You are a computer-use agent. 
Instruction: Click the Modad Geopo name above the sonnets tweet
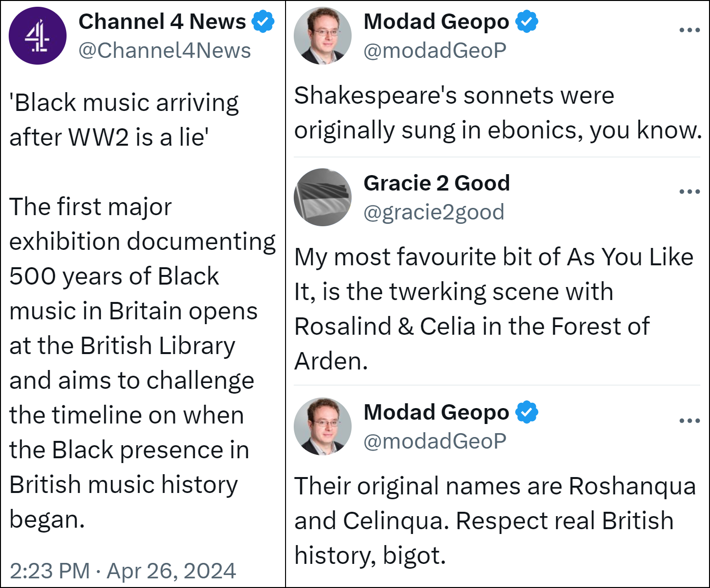click(436, 22)
